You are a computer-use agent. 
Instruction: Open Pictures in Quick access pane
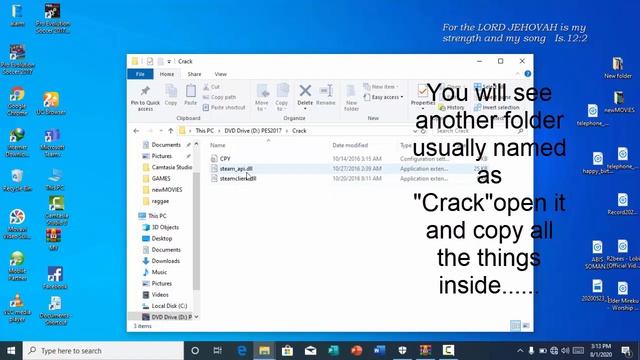coord(162,156)
